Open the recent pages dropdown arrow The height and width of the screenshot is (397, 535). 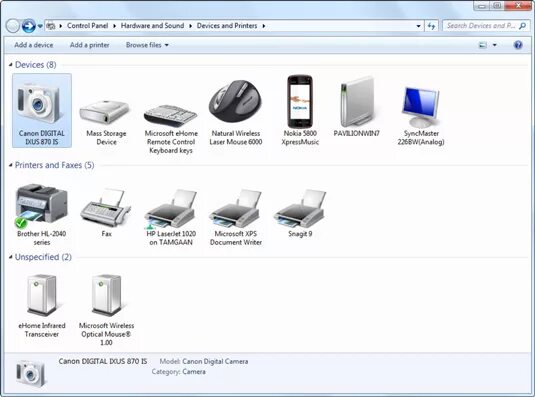(40, 26)
